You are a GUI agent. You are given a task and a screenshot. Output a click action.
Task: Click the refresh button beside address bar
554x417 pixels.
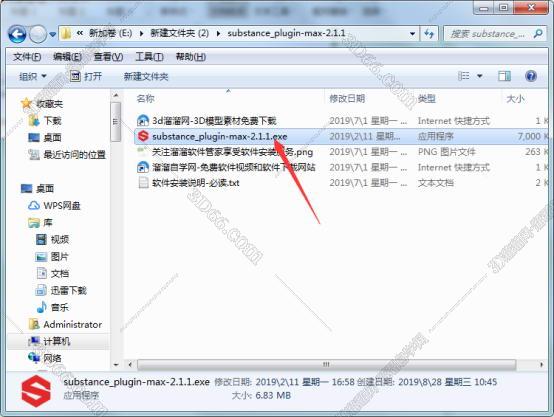[429, 34]
